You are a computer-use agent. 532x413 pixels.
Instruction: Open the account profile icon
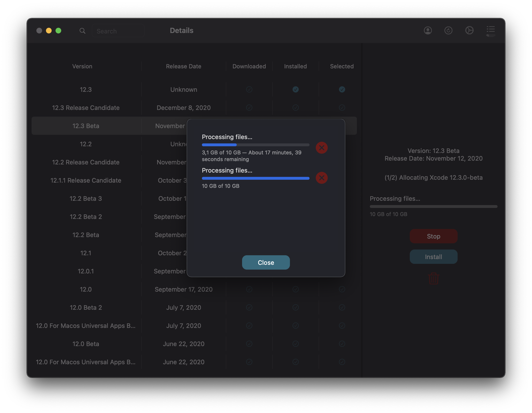(x=428, y=30)
